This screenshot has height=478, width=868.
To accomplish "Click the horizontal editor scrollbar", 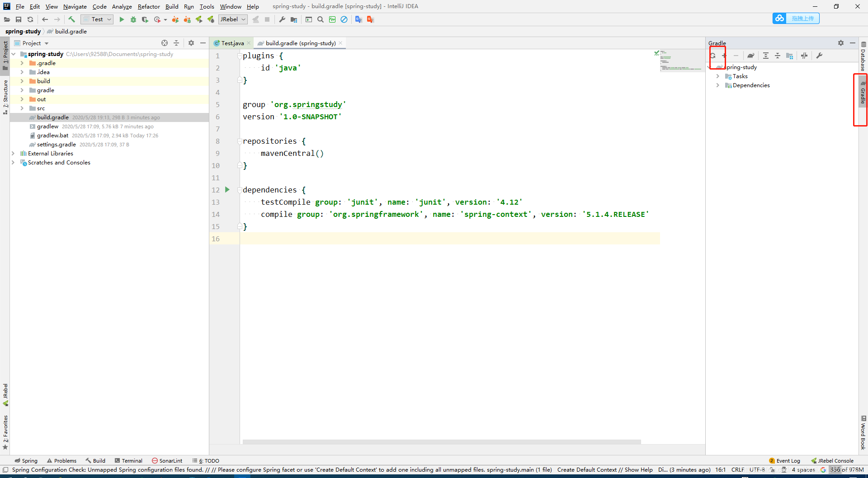I will pos(442,442).
